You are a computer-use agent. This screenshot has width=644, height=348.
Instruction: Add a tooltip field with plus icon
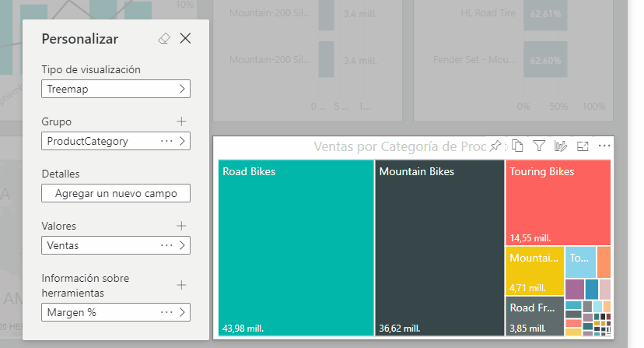pos(181,285)
